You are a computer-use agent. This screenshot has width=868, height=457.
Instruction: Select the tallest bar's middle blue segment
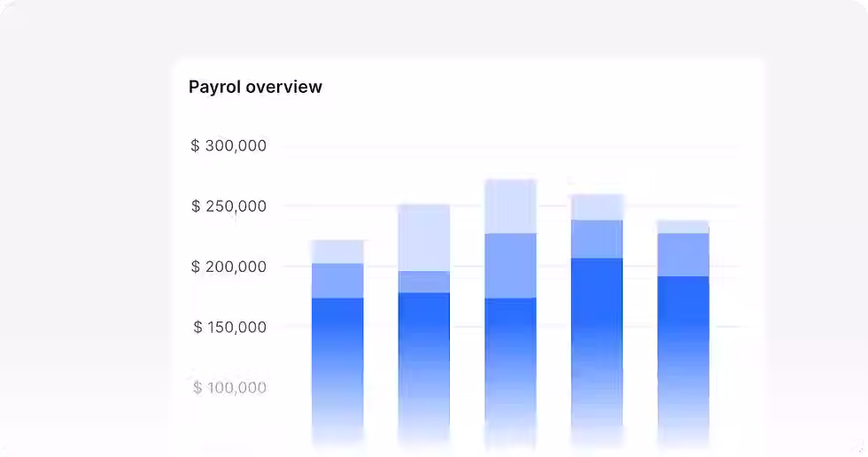510,266
